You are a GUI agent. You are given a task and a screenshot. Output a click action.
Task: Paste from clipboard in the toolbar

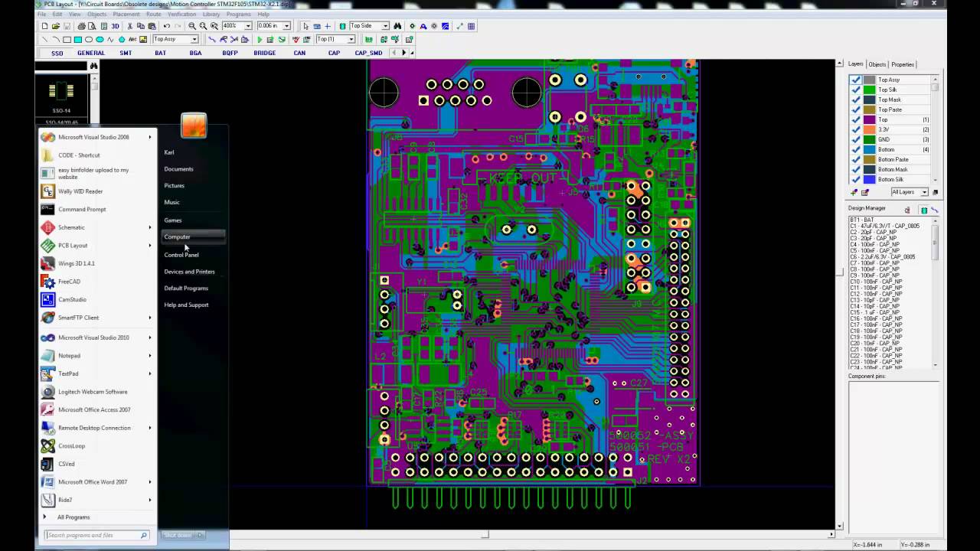pyautogui.click(x=151, y=26)
